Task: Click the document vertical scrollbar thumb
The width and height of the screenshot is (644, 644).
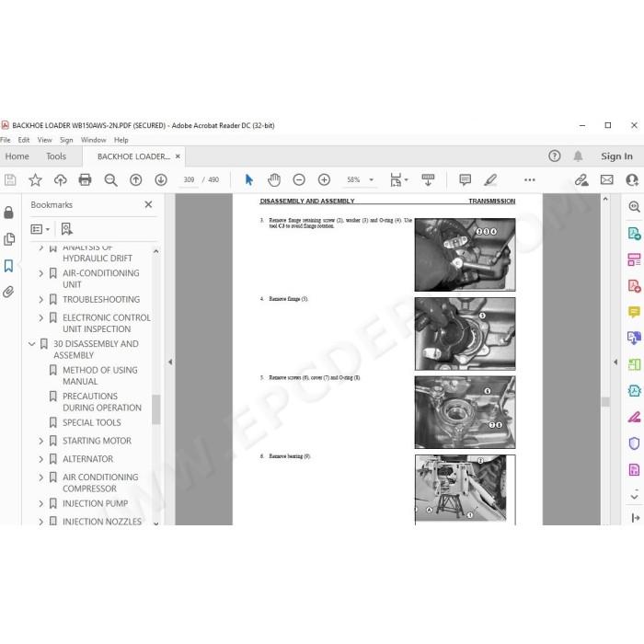Action: tap(605, 402)
